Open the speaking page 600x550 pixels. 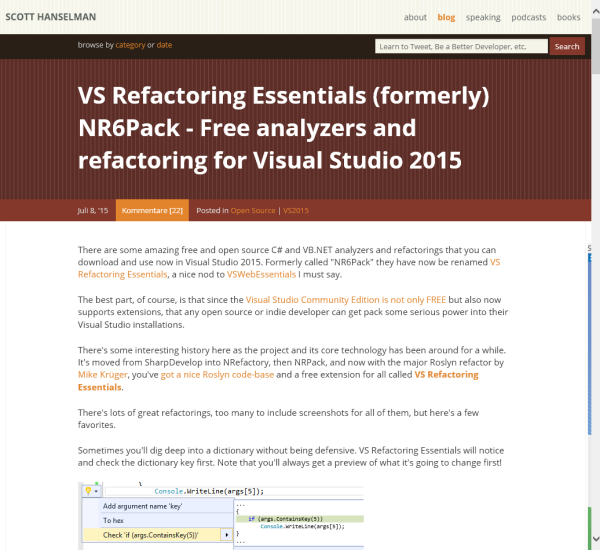[483, 17]
